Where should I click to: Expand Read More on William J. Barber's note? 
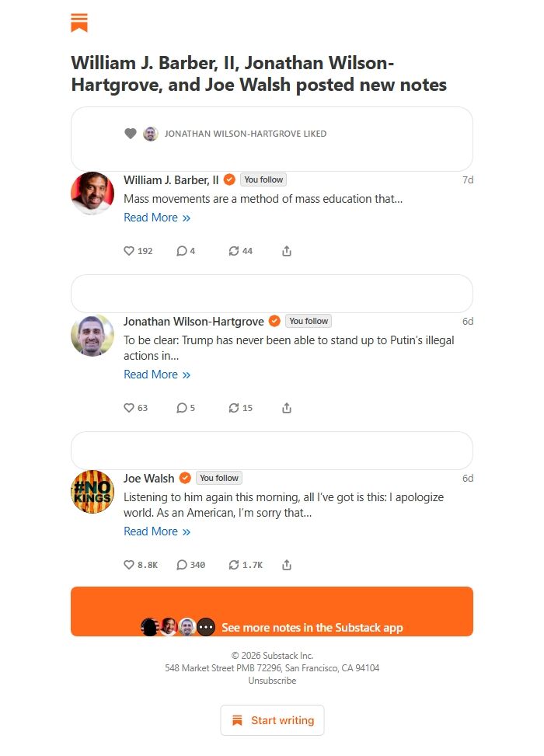tap(157, 218)
